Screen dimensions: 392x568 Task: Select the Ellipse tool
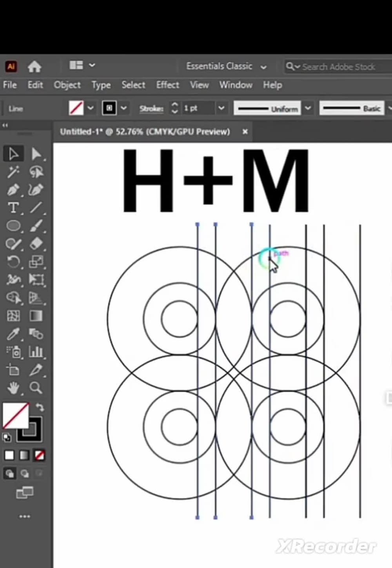coord(14,226)
